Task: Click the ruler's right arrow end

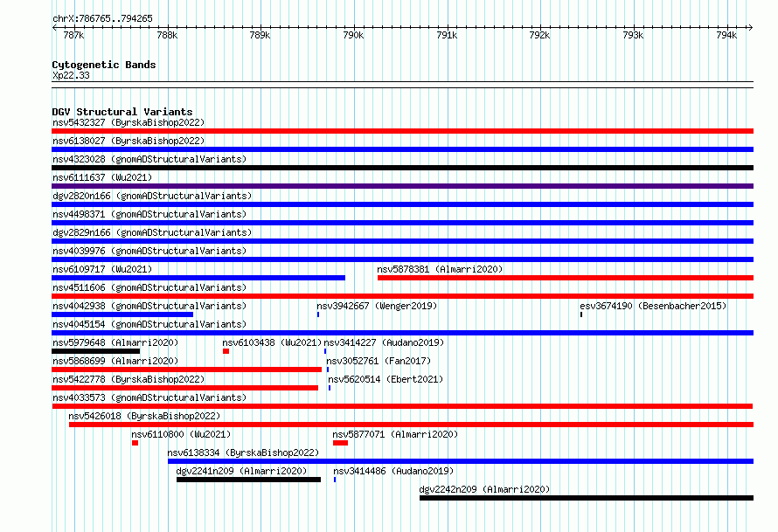Action: pos(750,27)
